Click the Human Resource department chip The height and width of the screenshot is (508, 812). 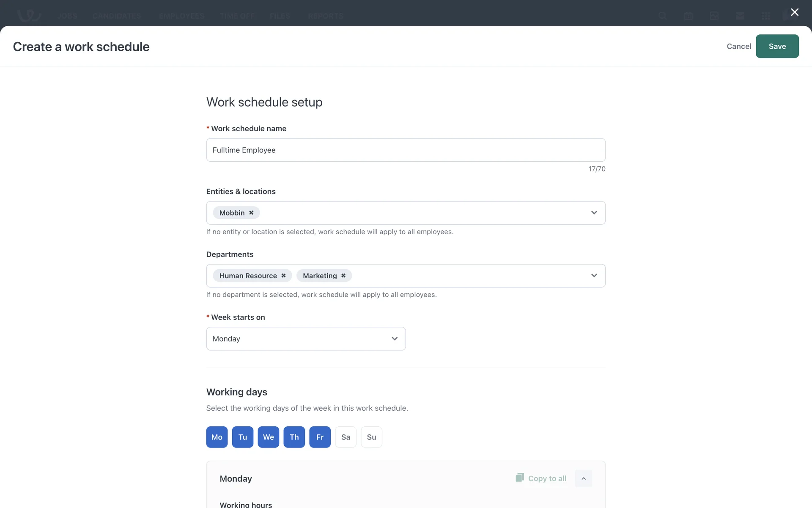tap(248, 276)
